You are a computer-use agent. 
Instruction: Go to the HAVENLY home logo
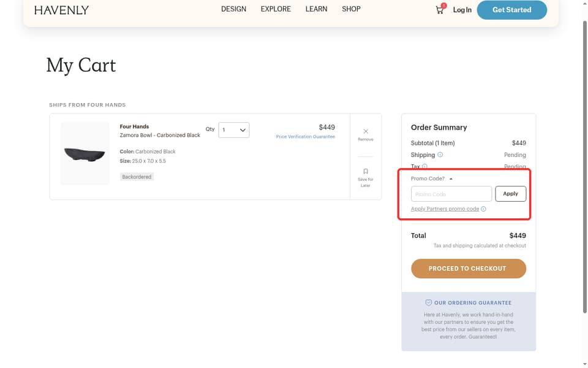[61, 10]
